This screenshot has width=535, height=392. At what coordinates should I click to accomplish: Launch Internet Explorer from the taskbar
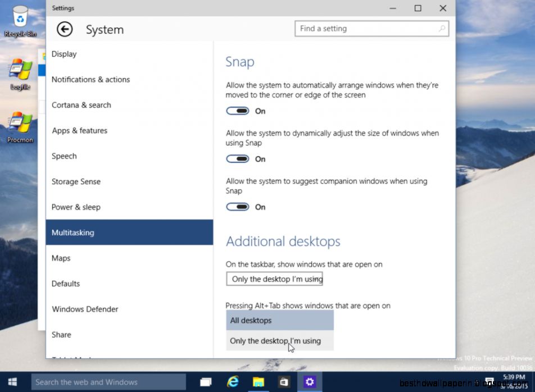tap(232, 381)
